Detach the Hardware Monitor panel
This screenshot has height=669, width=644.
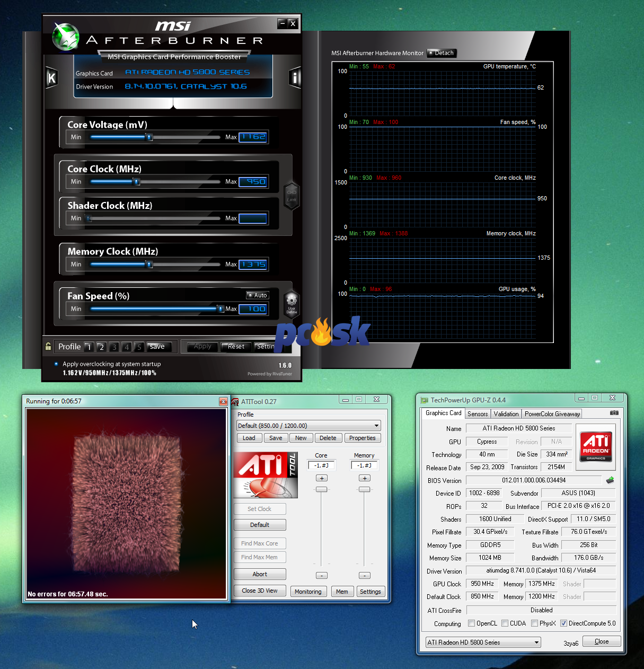442,53
